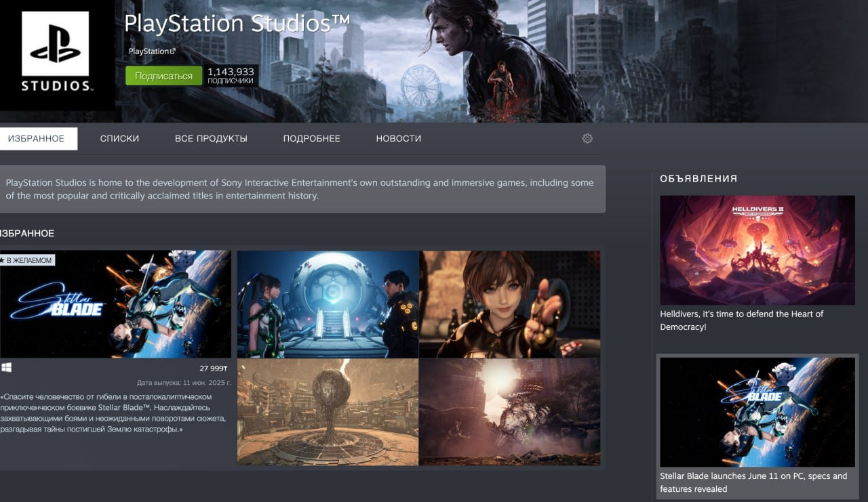The height and width of the screenshot is (502, 868).
Task: Select the Подробнее tab
Action: pos(311,138)
